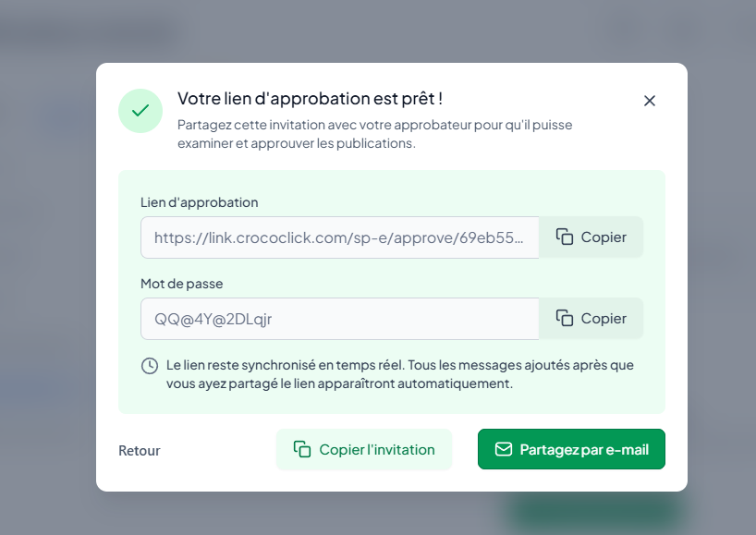
Task: Click the copy icon beside the approval link
Action: (565, 237)
